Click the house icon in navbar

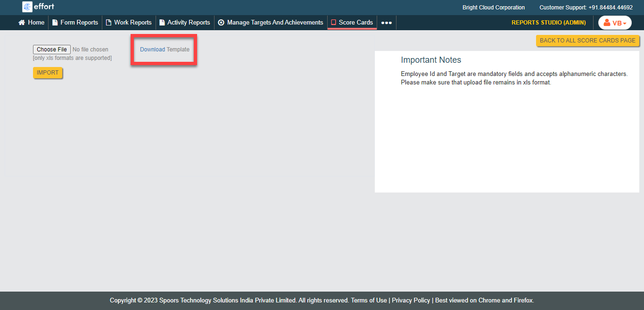[x=21, y=23]
